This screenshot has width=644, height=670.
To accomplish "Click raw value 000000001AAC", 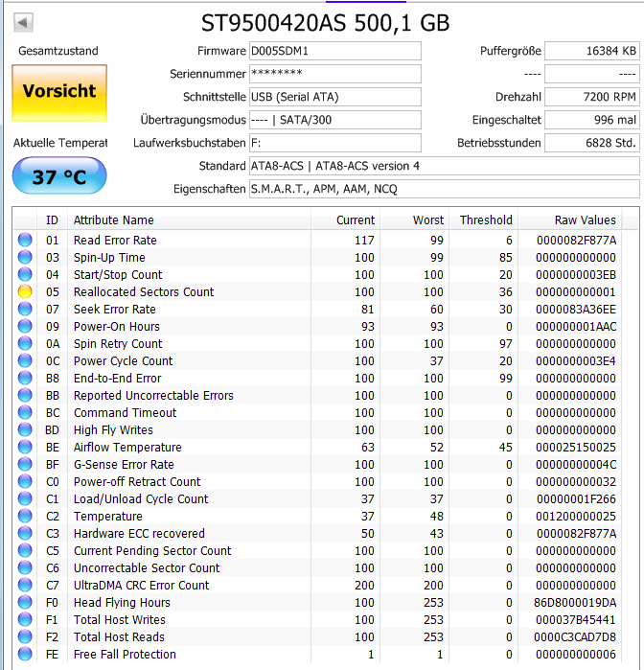I will (576, 327).
